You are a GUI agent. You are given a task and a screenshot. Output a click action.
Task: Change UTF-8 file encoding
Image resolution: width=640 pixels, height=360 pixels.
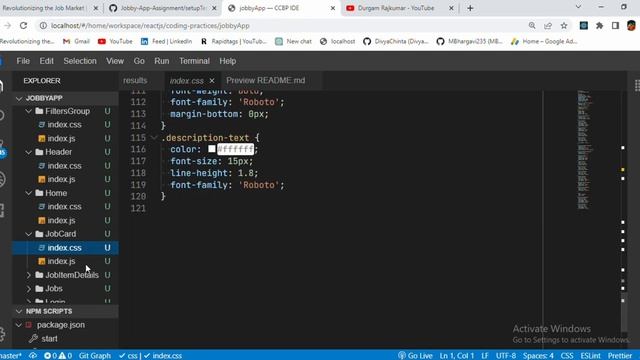tap(506, 356)
